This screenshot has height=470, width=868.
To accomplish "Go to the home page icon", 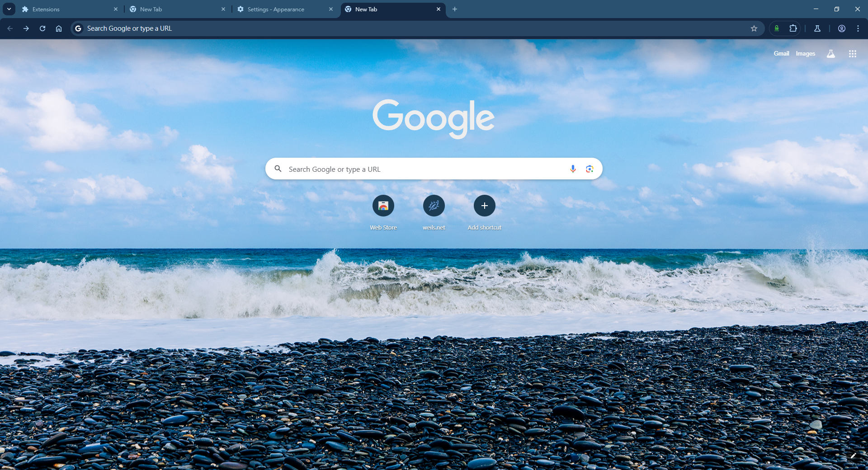I will (59, 28).
